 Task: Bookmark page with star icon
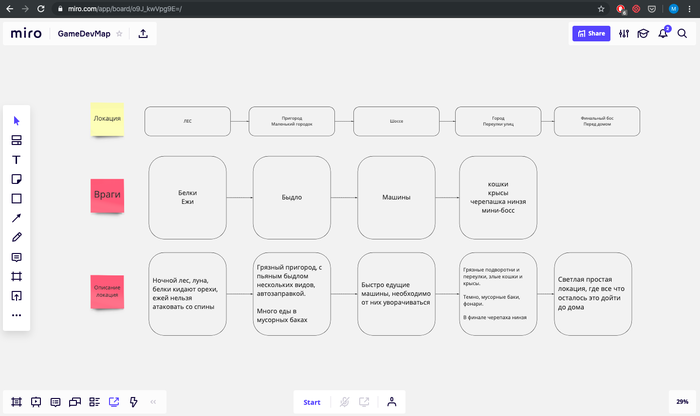click(601, 8)
